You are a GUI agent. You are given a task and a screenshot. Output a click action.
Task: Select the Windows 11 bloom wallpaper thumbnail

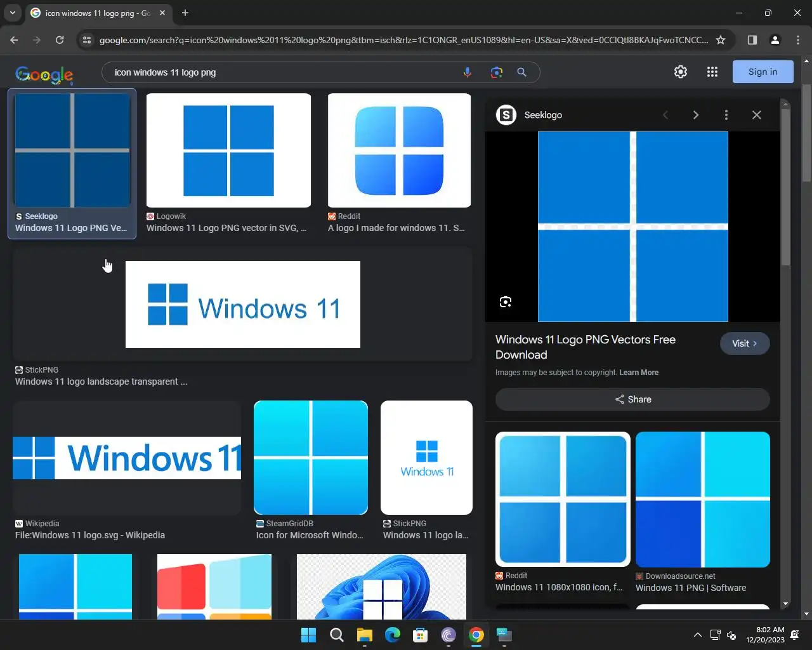[x=381, y=587]
